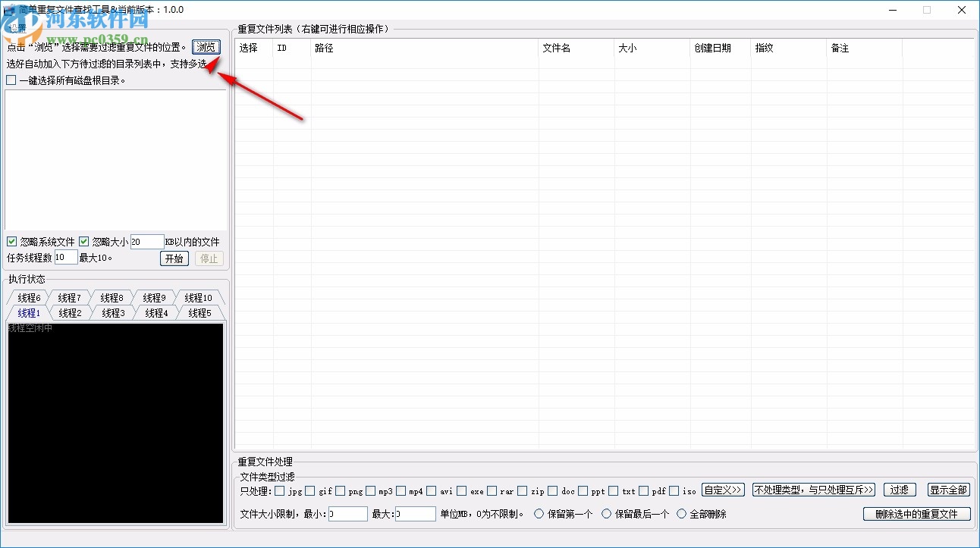Image resolution: width=980 pixels, height=548 pixels.
Task: Click the 显示全部 (Show All) button
Action: pos(948,490)
